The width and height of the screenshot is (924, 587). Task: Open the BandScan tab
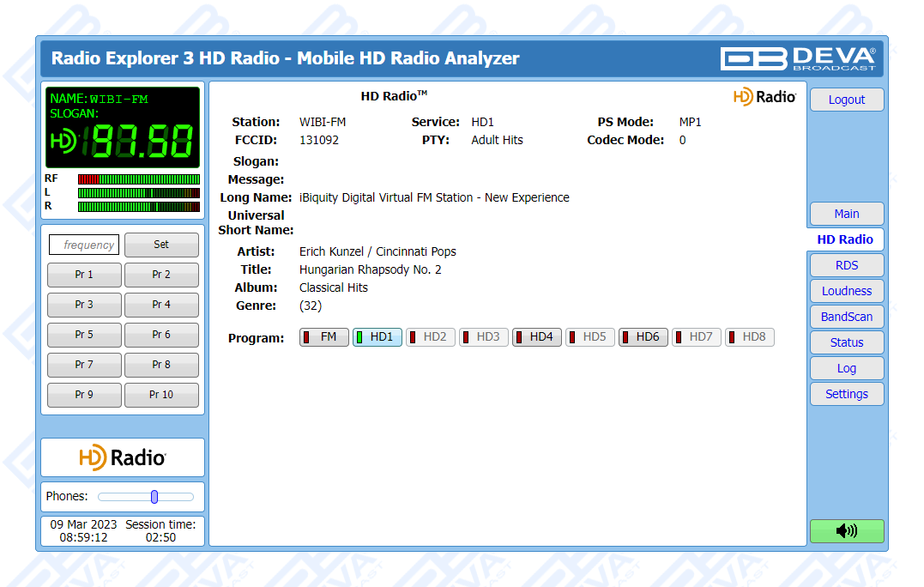pos(846,317)
